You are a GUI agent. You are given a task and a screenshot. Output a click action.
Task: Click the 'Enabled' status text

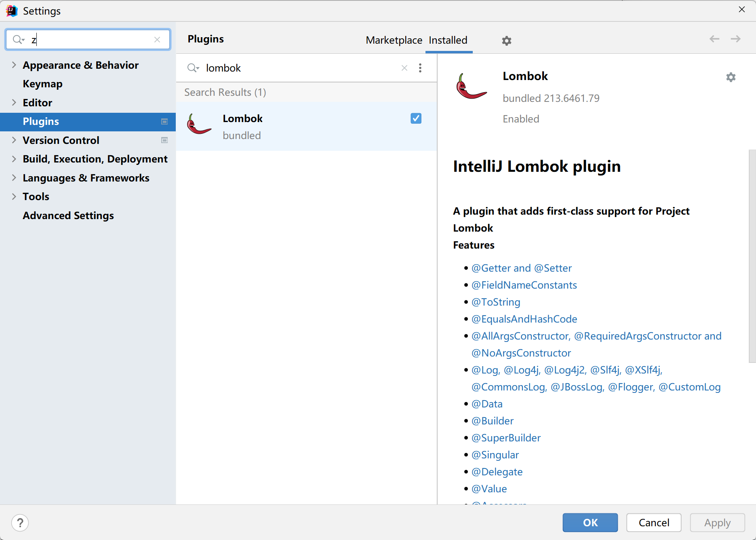tap(521, 119)
